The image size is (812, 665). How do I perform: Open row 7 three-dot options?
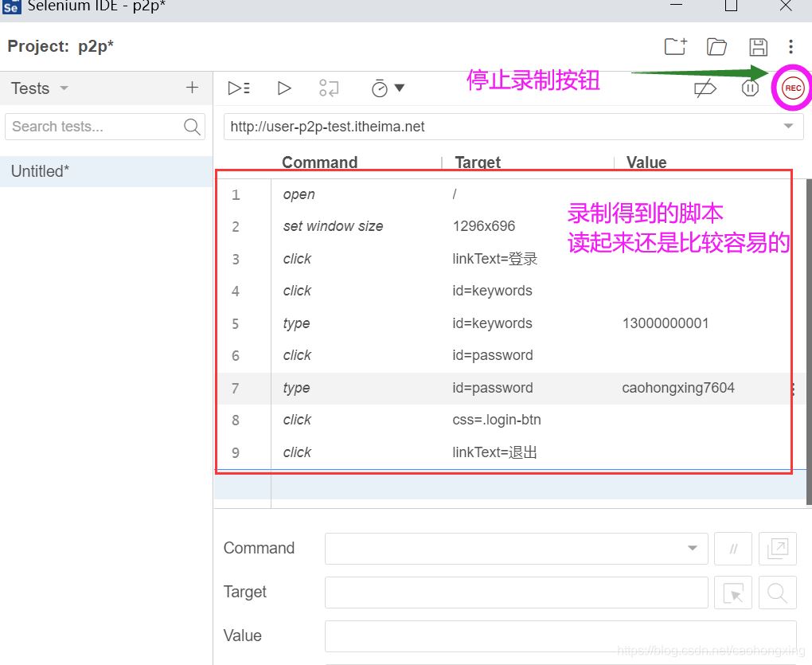tap(793, 389)
